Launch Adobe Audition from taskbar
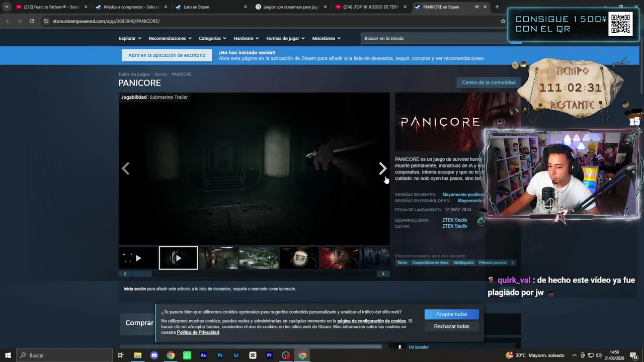 point(203,355)
